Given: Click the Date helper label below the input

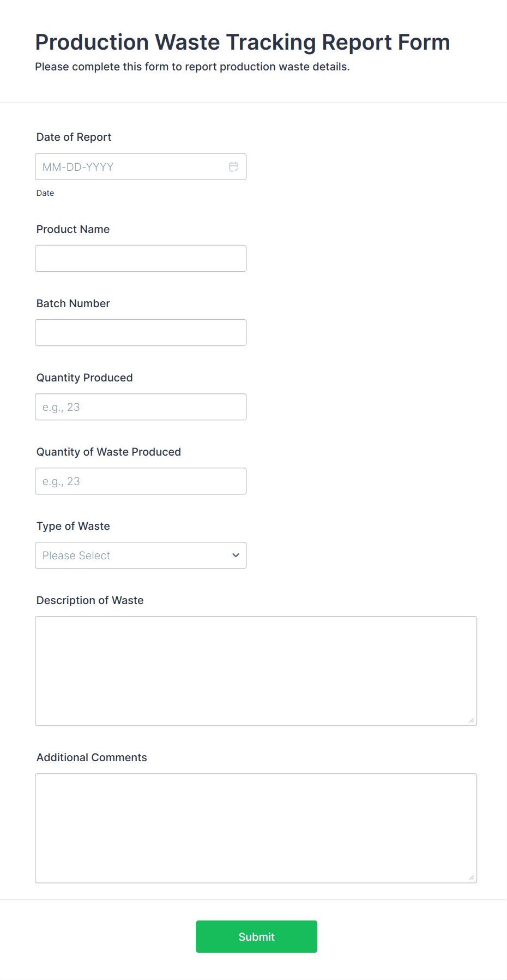Looking at the screenshot, I should tap(45, 193).
